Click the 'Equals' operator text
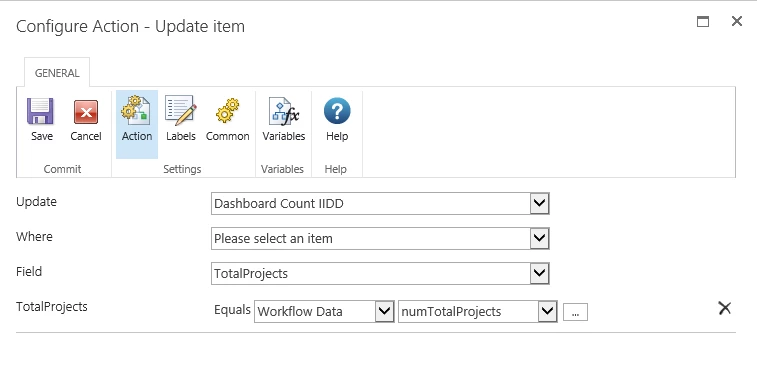Viewport: 757px width, 375px height. pyautogui.click(x=232, y=310)
